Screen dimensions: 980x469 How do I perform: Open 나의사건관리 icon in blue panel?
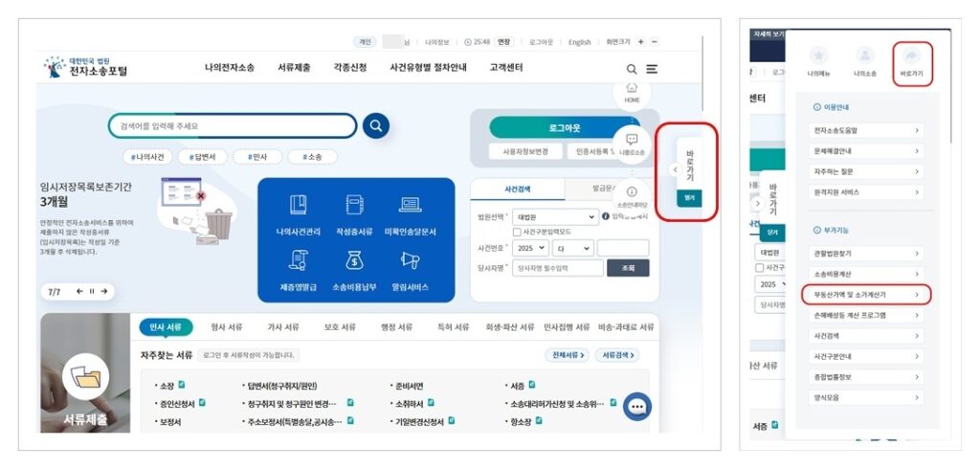(299, 205)
